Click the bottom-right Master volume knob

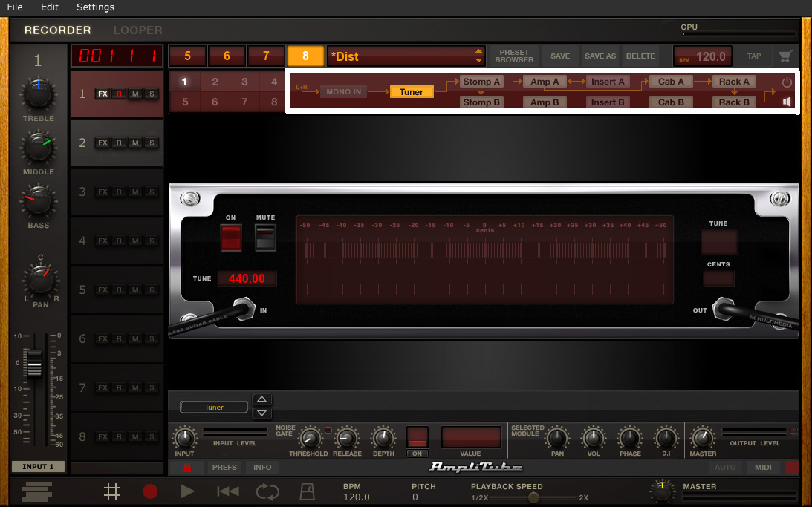(663, 491)
